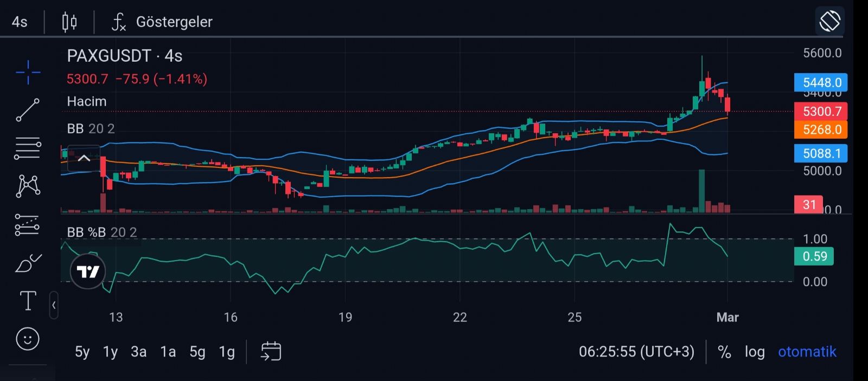The height and width of the screenshot is (381, 868).
Task: Rotate the chart screen orientation
Action: pyautogui.click(x=829, y=22)
